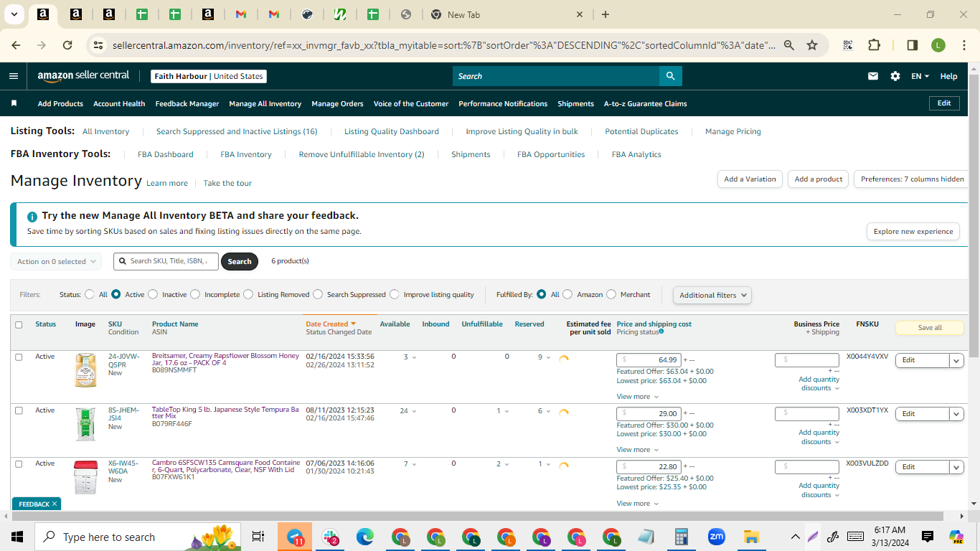Click the search magnifier button in header
The image size is (980, 551).
pyautogui.click(x=670, y=76)
